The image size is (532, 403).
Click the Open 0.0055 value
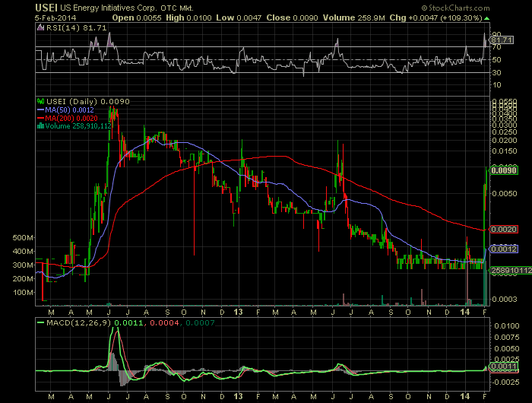[137, 18]
